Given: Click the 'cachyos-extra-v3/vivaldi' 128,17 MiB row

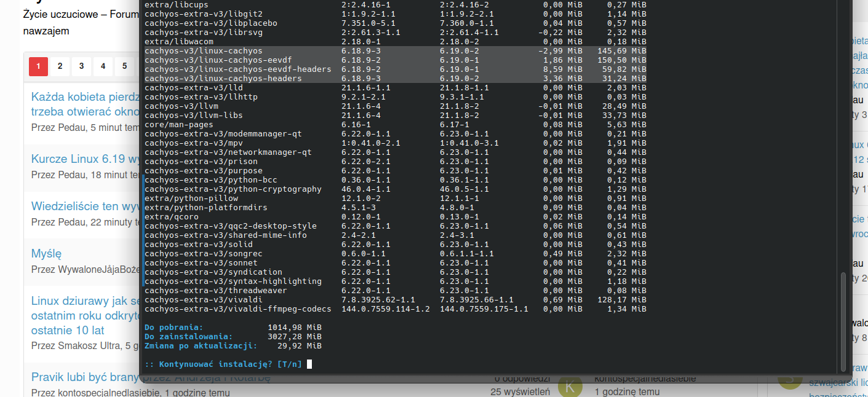Looking at the screenshot, I should (396, 300).
